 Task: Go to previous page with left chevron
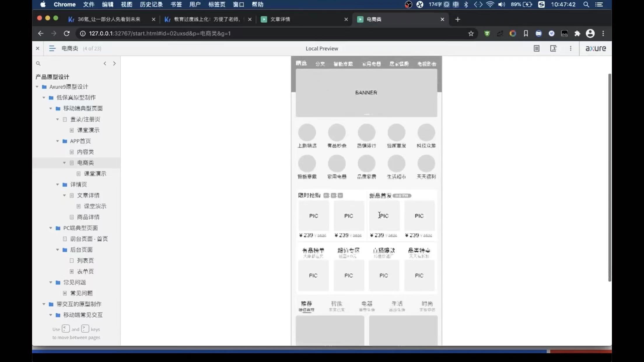pyautogui.click(x=105, y=64)
